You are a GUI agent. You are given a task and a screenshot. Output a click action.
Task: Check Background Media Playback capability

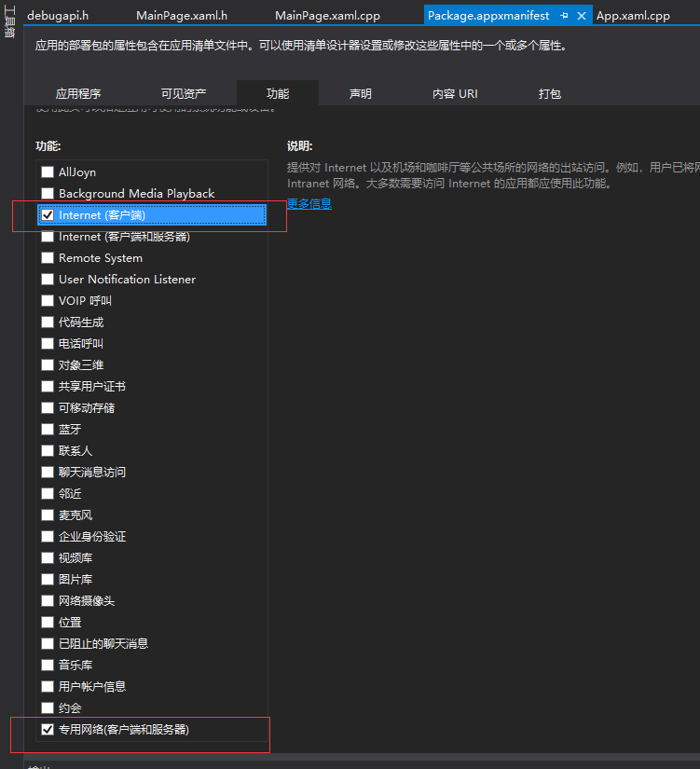(x=48, y=194)
